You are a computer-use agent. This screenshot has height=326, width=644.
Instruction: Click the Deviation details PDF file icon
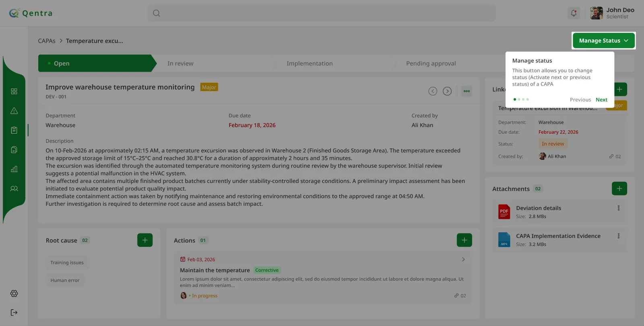click(504, 212)
